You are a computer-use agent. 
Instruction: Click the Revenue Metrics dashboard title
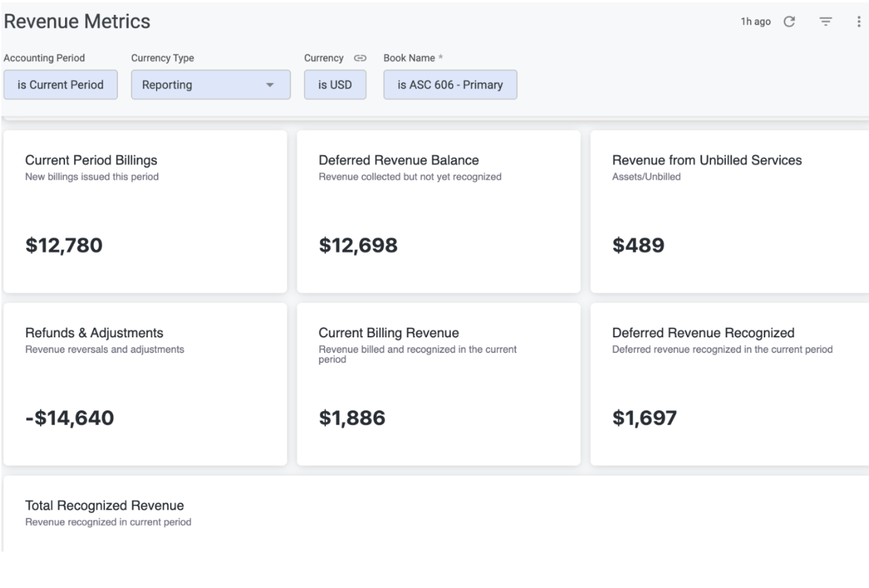tap(77, 22)
